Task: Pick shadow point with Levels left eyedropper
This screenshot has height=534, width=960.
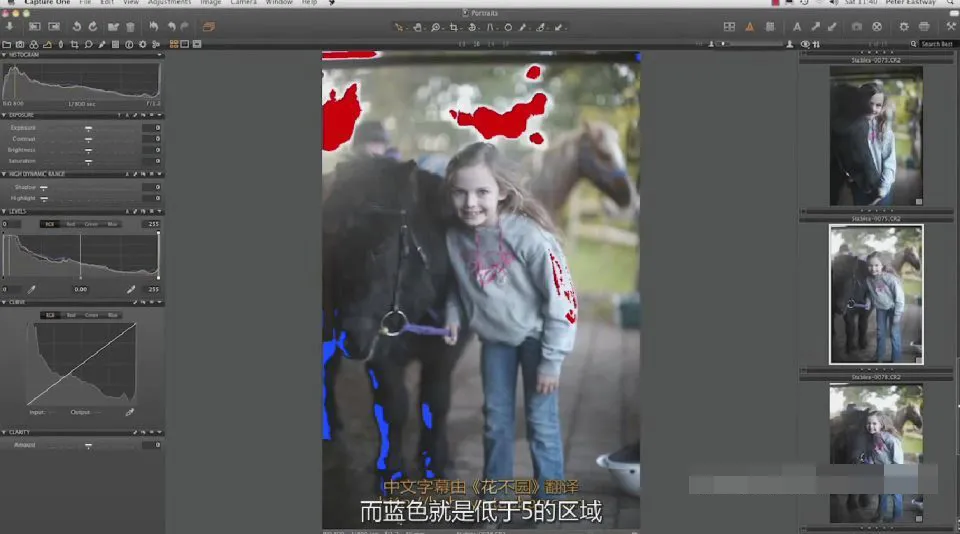Action: coord(31,289)
